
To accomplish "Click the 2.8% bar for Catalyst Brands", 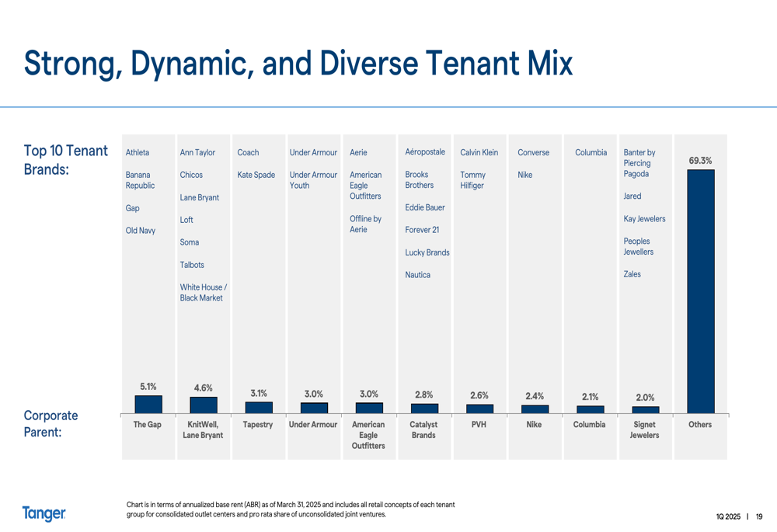I will (424, 409).
